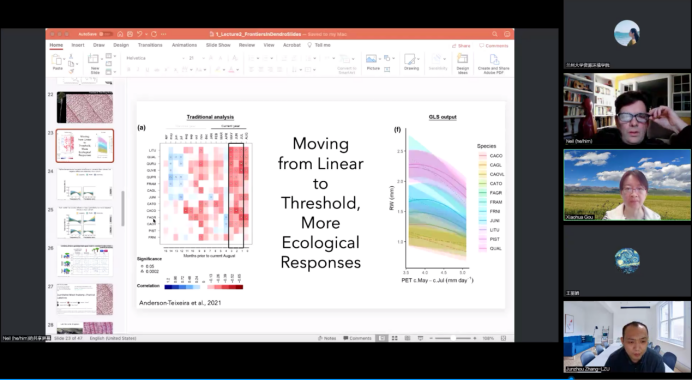Open the Transitions ribbon tab

150,45
